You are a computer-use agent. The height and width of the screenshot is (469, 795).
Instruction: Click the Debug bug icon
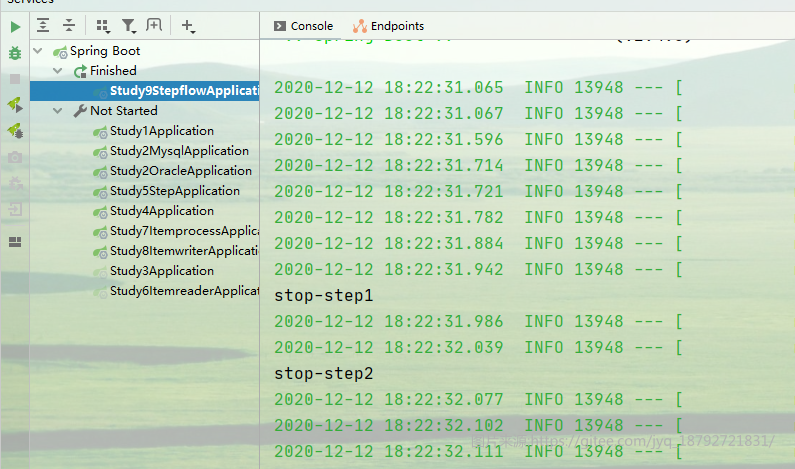(x=15, y=53)
